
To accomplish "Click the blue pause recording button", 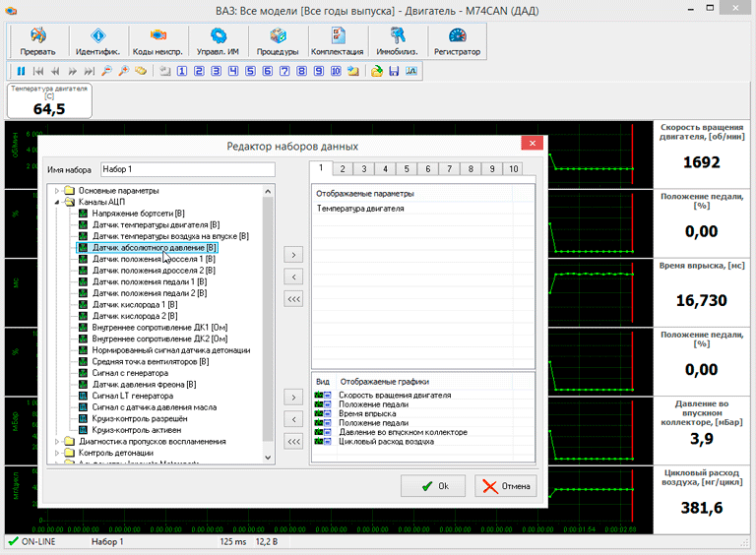I will pyautogui.click(x=21, y=71).
